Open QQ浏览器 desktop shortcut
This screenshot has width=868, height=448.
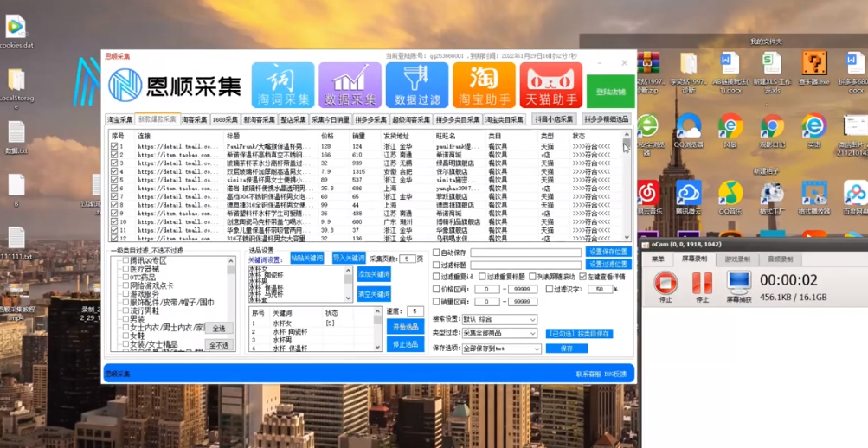click(x=688, y=131)
